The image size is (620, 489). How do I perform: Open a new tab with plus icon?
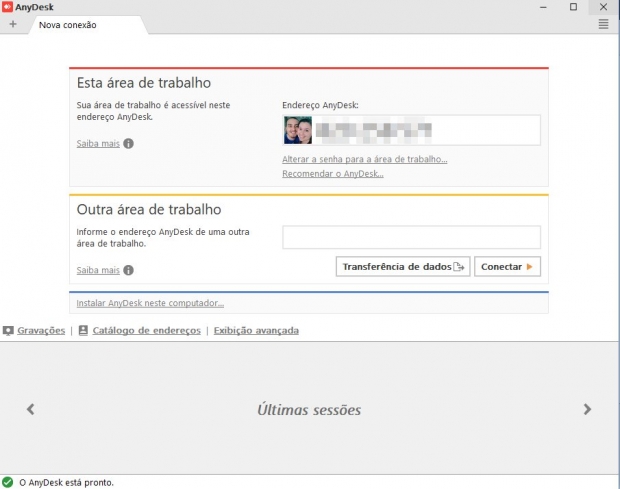click(13, 24)
